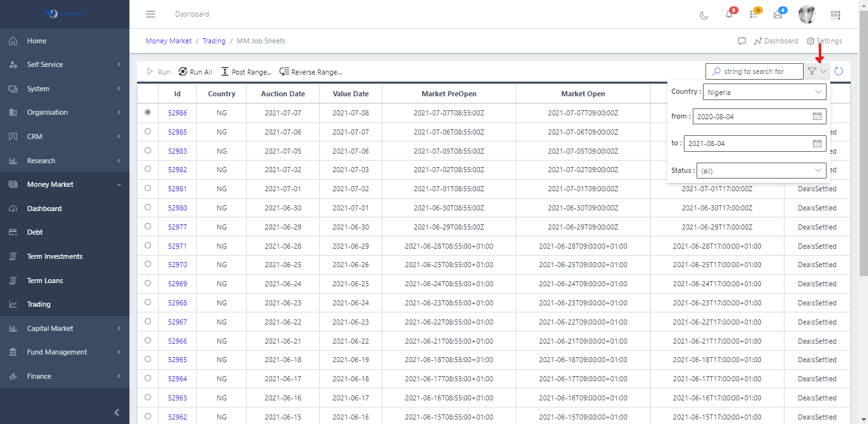Open the Country dropdown showing Nigeria
This screenshot has width=868, height=424.
pyautogui.click(x=763, y=91)
